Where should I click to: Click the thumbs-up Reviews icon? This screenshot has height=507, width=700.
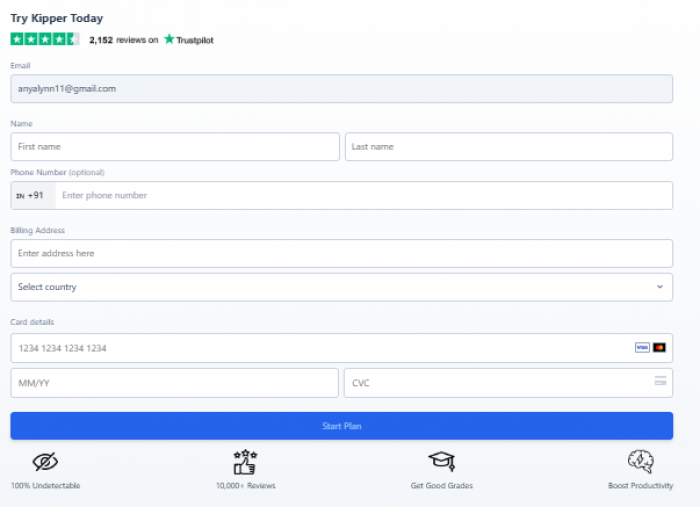coord(246,462)
